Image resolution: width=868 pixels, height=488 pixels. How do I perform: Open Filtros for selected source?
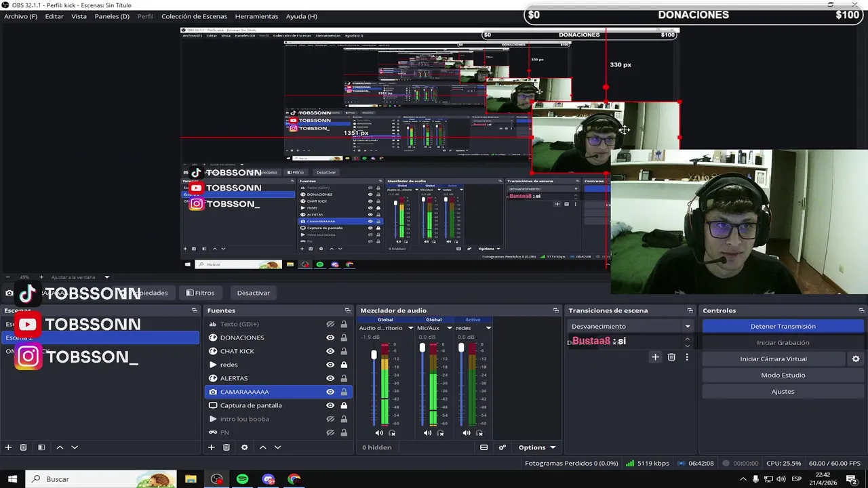200,293
